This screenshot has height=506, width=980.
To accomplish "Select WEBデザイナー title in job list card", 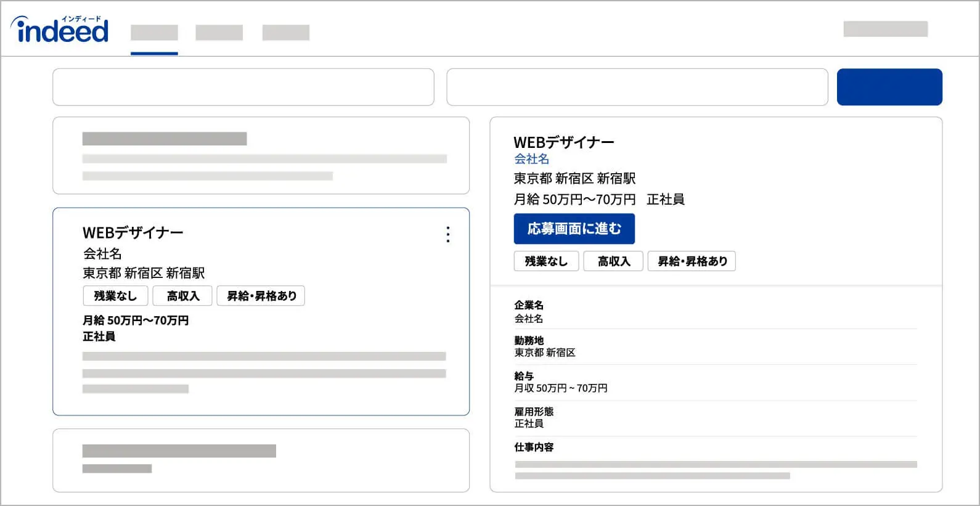I will point(133,233).
